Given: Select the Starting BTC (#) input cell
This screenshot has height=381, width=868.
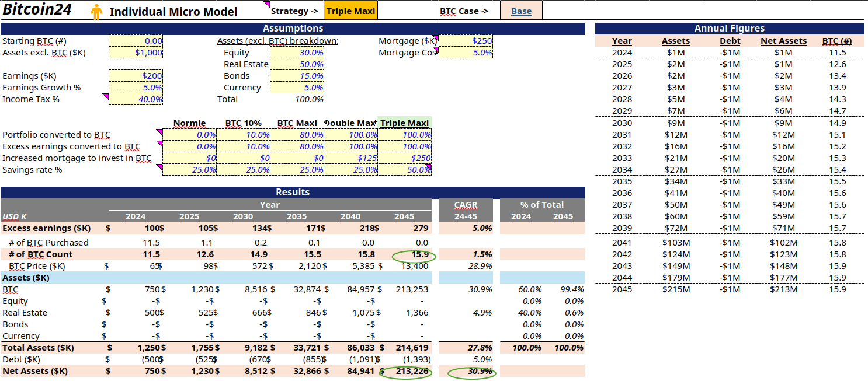Looking at the screenshot, I should (x=136, y=40).
